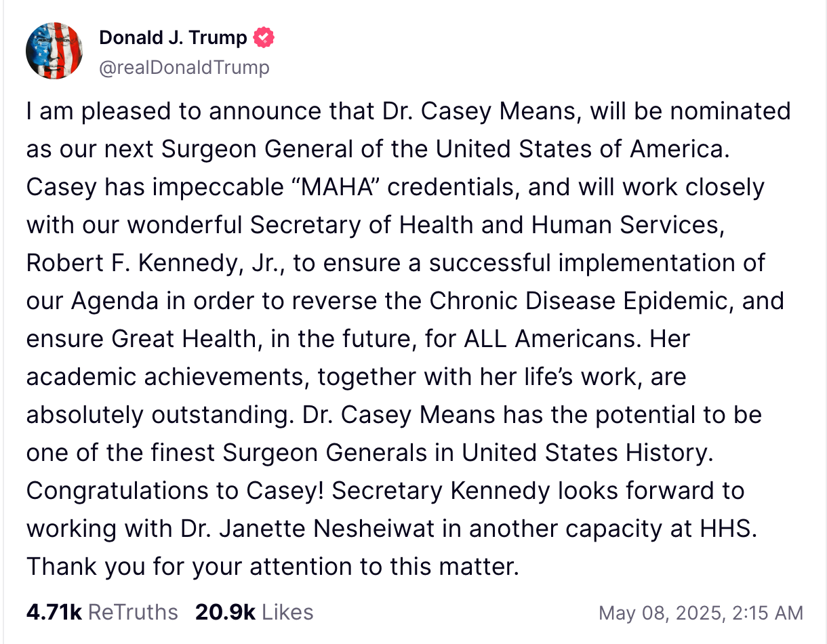Click the flag-painted profile avatar
The width and height of the screenshot is (827, 644).
(x=54, y=51)
